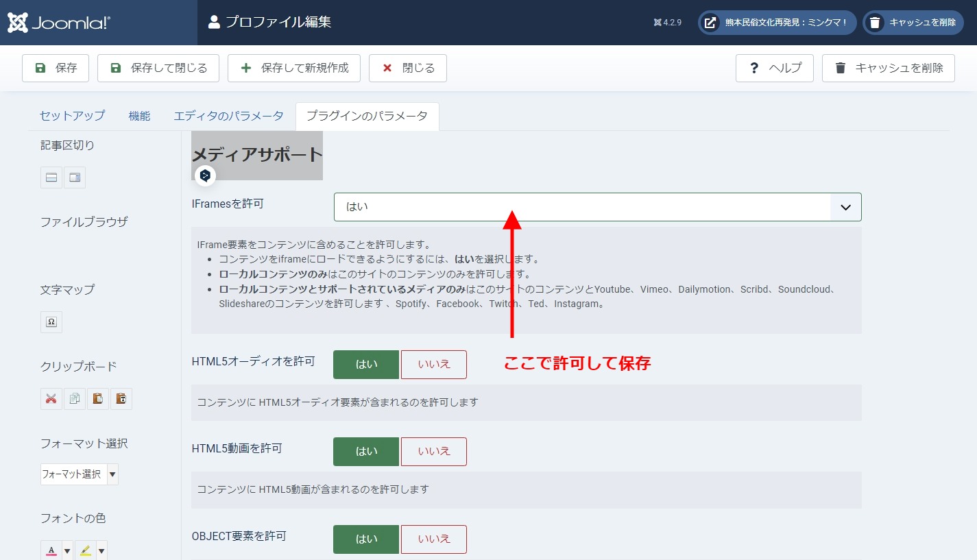This screenshot has height=560, width=977.
Task: Click the 保存して閉じる button
Action: pos(158,69)
